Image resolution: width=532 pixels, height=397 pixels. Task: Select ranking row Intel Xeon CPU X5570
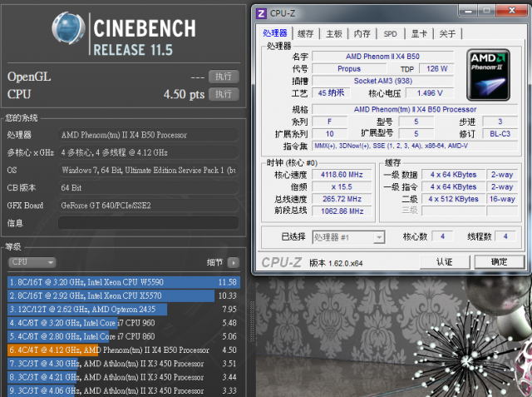click(x=124, y=295)
